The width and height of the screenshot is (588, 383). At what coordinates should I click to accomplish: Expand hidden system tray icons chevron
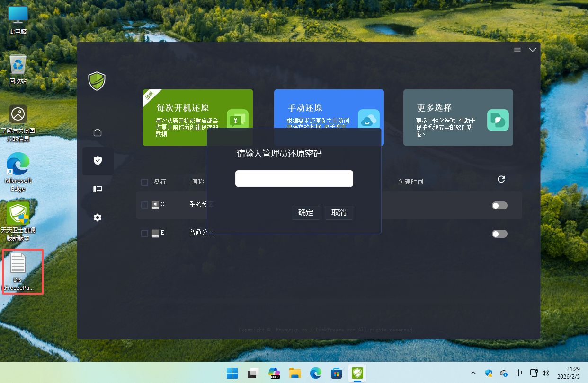(x=473, y=373)
